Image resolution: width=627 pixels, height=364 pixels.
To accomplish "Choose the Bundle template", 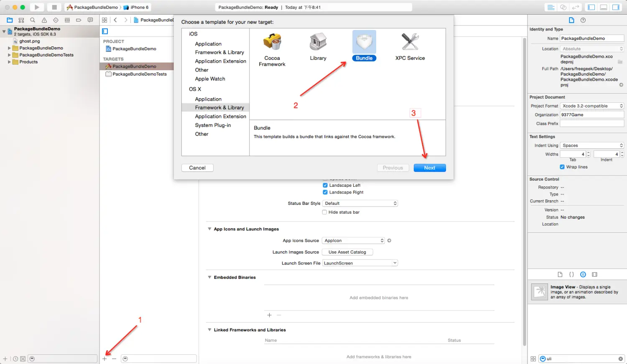I will [x=364, y=46].
